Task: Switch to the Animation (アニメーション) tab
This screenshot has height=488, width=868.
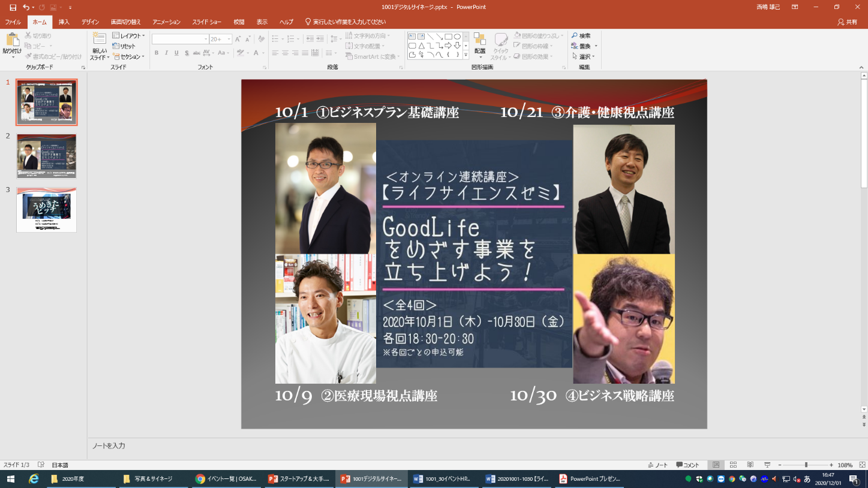Action: (166, 22)
